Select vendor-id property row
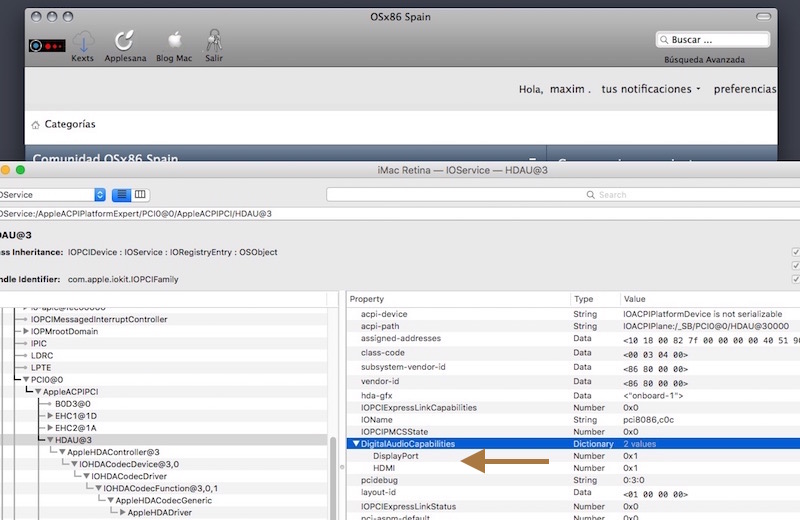Viewport: 800px width, 520px height. coord(573,382)
